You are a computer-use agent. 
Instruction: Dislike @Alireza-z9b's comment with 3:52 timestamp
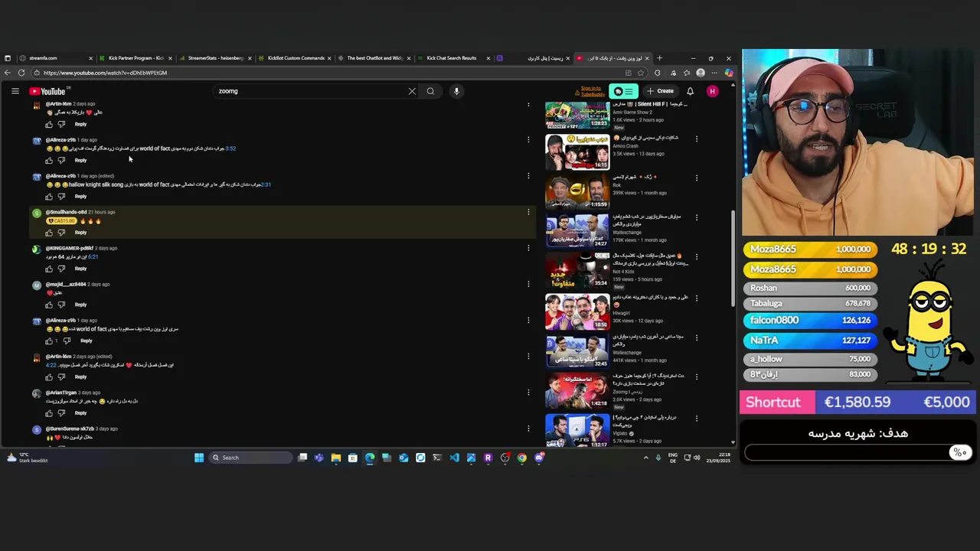pos(62,160)
